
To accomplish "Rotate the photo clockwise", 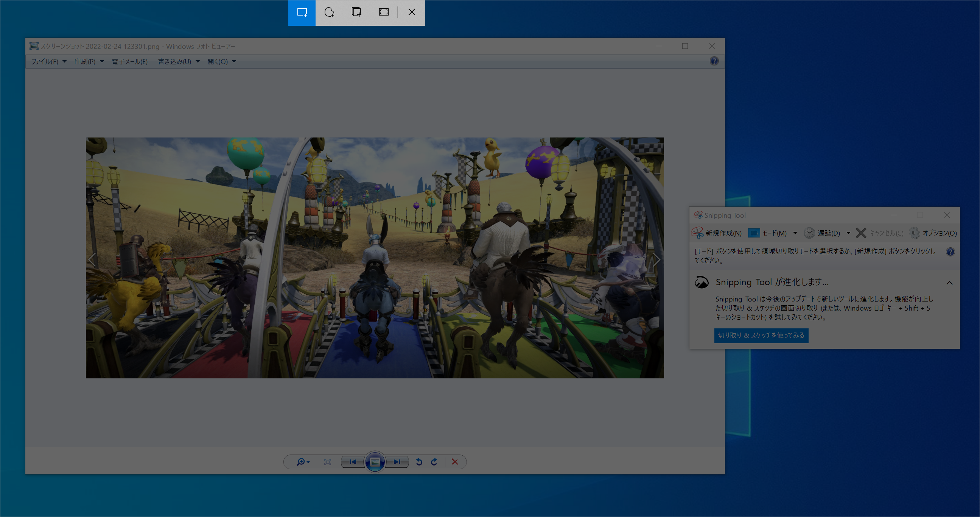I will coord(434,462).
